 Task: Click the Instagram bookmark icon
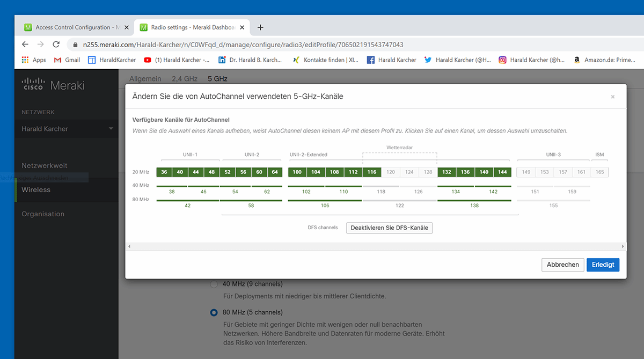(502, 60)
